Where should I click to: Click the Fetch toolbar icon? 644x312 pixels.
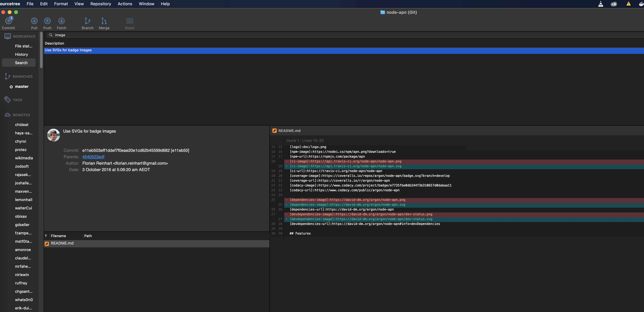click(62, 21)
